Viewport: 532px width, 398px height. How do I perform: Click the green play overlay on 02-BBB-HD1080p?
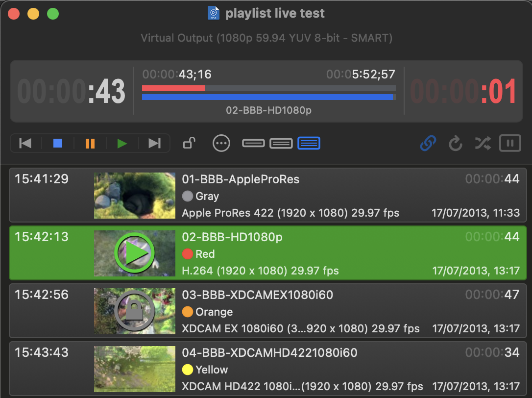click(x=135, y=253)
